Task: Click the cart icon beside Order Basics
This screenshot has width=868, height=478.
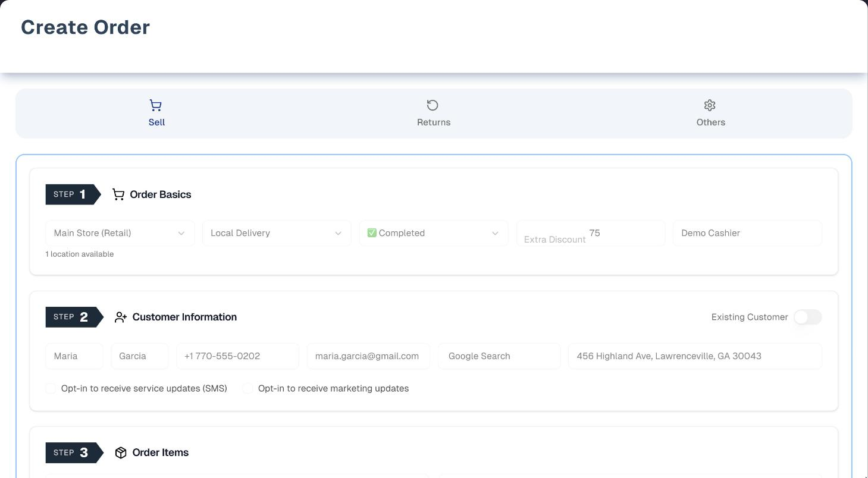Action: click(118, 194)
